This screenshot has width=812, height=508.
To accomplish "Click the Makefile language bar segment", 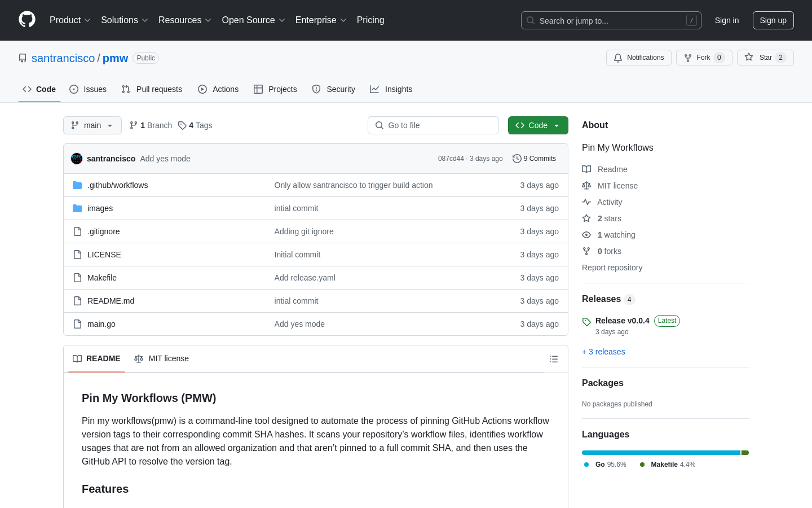I will (x=745, y=453).
